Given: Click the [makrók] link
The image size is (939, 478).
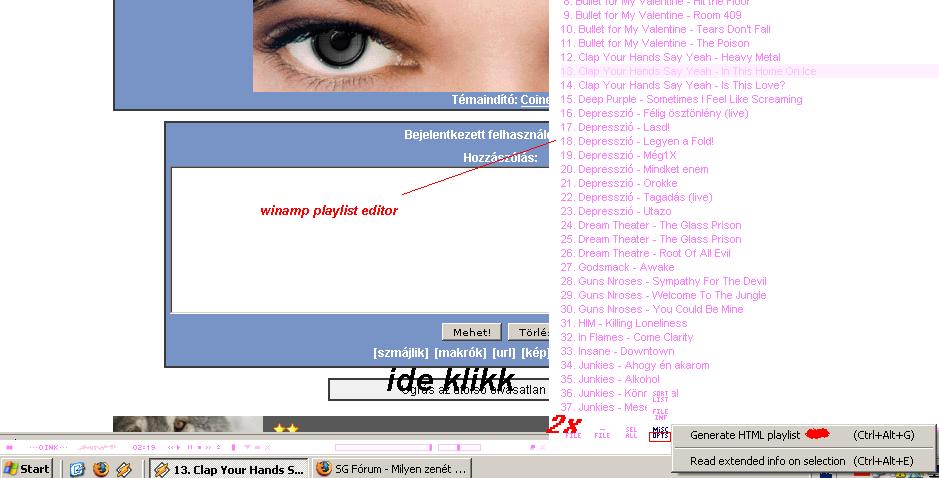Looking at the screenshot, I should [x=460, y=353].
